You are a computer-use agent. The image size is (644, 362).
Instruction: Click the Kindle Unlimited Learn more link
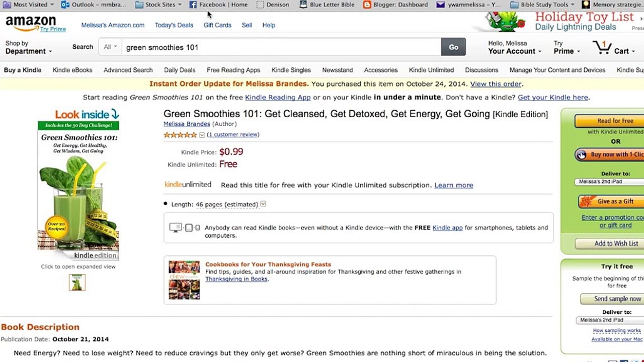(x=453, y=185)
